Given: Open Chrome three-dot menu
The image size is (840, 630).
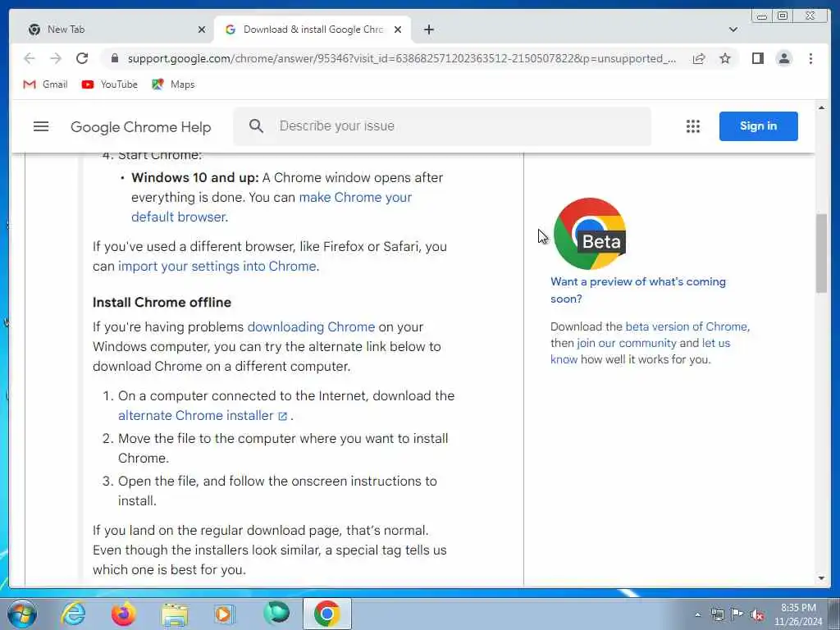Looking at the screenshot, I should point(810,58).
